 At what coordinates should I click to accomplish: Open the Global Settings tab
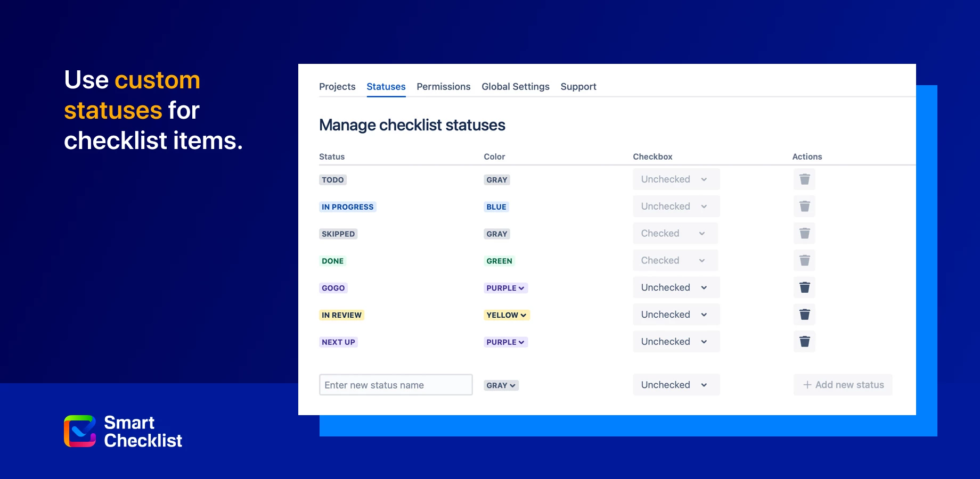[516, 87]
